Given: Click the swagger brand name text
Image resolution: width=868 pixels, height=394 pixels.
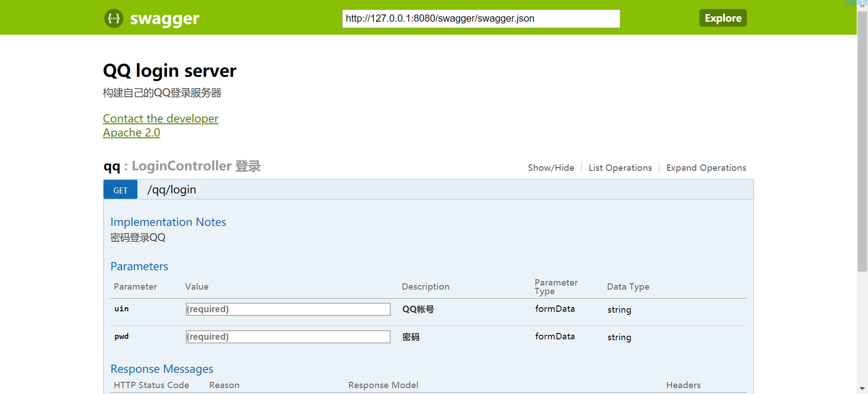Looking at the screenshot, I should [165, 19].
